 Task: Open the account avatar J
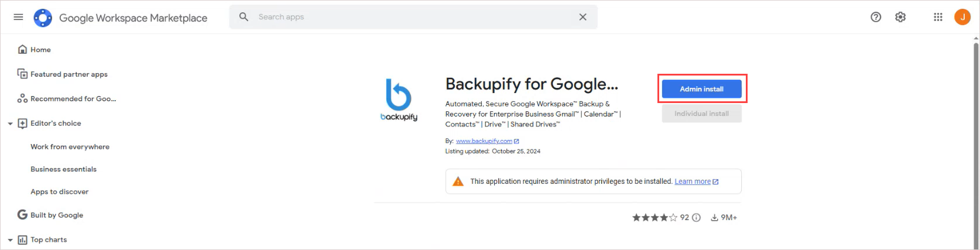(x=962, y=17)
